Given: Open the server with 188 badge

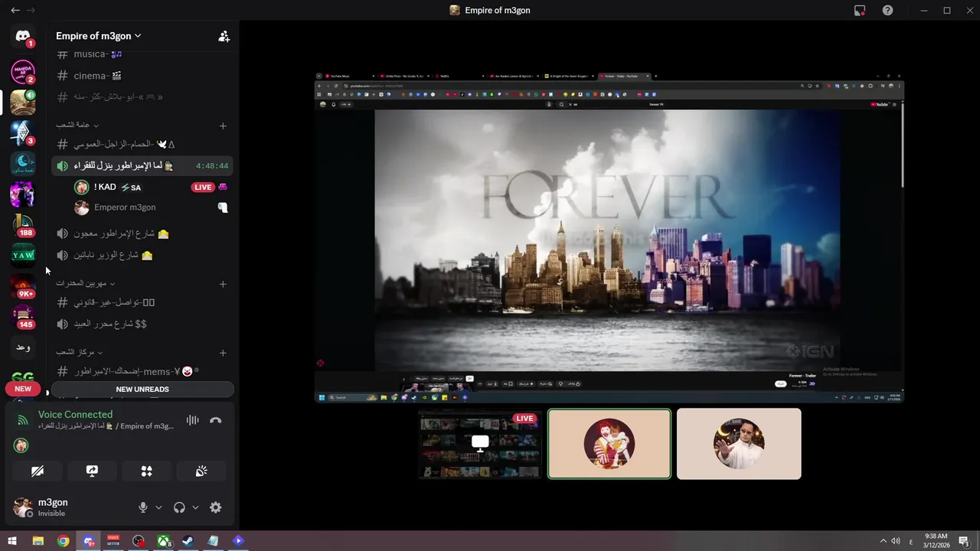Looking at the screenshot, I should [23, 224].
